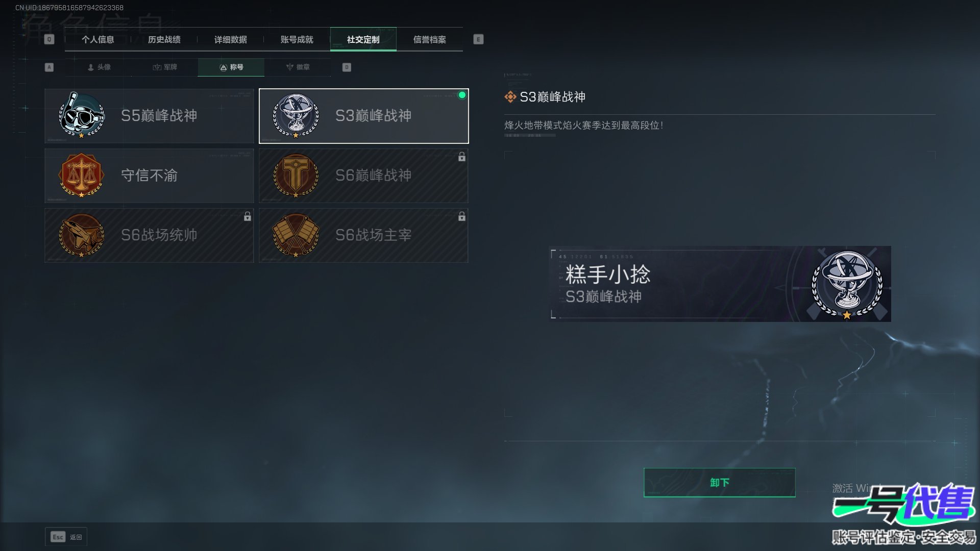This screenshot has height=551, width=980.
Task: Select the S6战场主宰 flags badge icon
Action: (x=296, y=235)
